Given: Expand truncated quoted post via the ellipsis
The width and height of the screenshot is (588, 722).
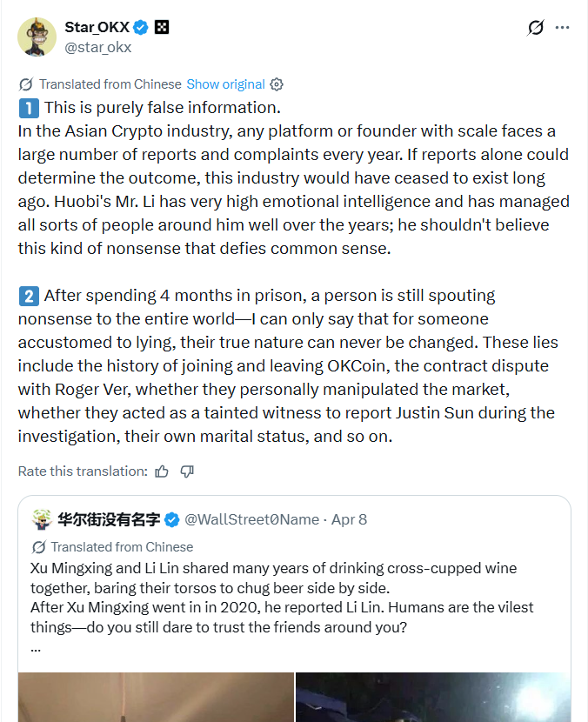Looking at the screenshot, I should (x=35, y=648).
